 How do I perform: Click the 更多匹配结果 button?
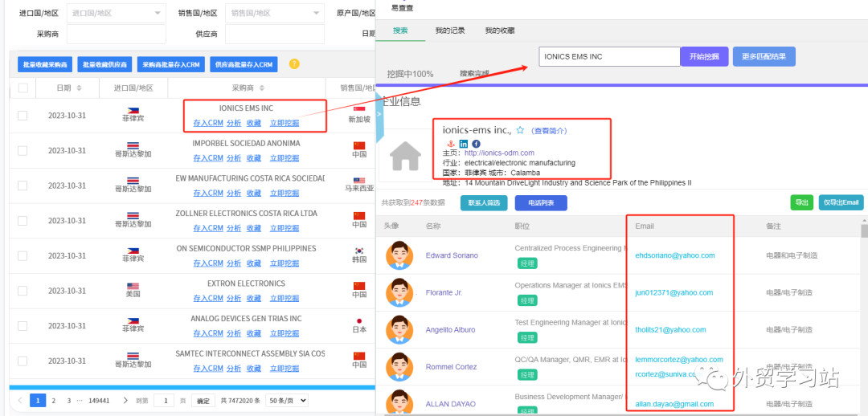[764, 56]
